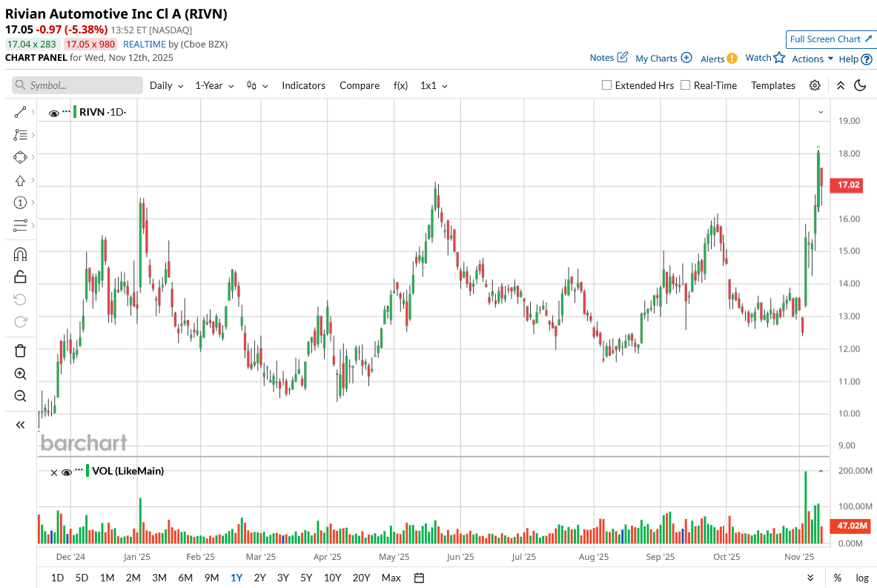Screen dimensions: 877x588
Task: Select the 3M time range
Action: click(x=159, y=578)
